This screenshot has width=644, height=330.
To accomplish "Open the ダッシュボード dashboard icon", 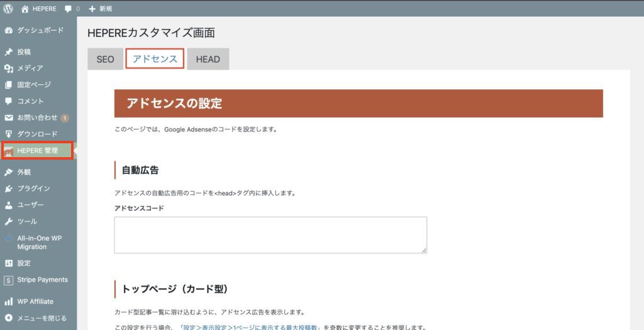I will [9, 30].
